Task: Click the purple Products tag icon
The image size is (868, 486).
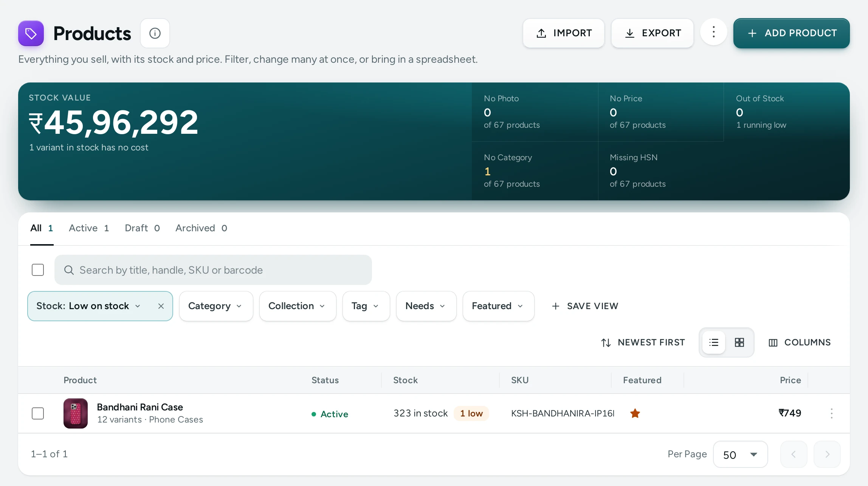Action: point(31,33)
